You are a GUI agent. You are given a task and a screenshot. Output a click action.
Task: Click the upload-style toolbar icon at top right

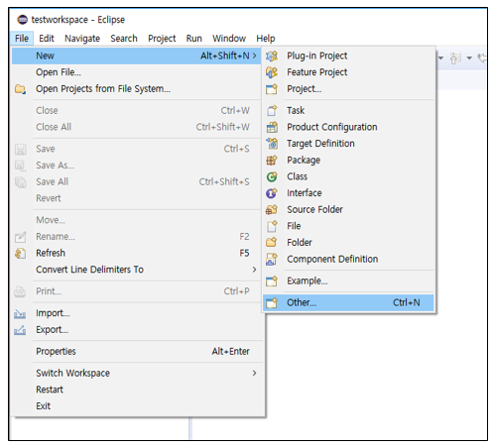pos(455,58)
